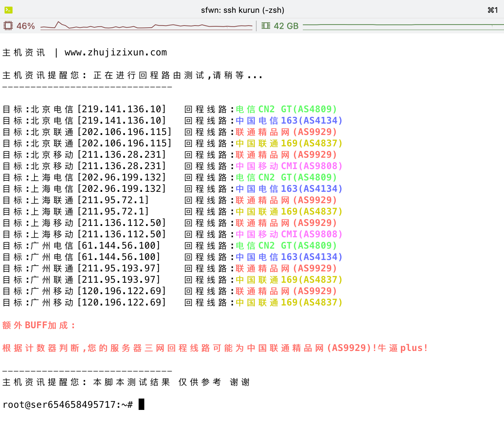The image size is (504, 422).
Task: Click the block cursor after the prompt
Action: pyautogui.click(x=141, y=404)
